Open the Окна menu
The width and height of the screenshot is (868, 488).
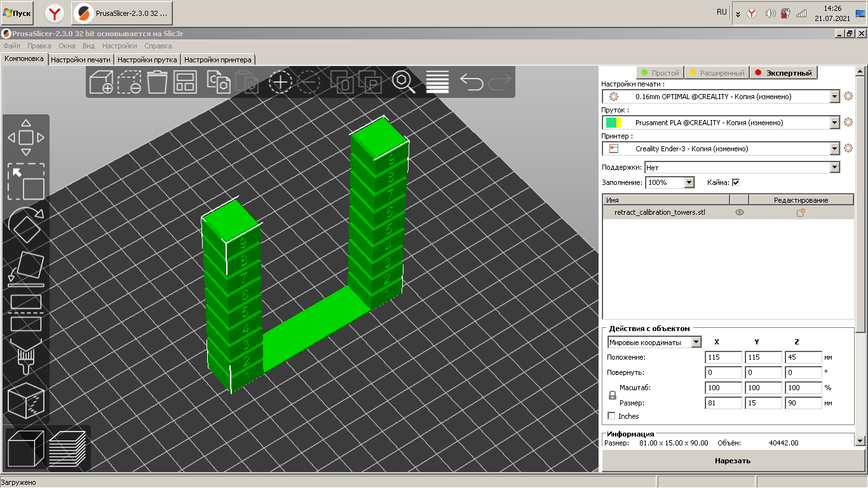click(67, 46)
